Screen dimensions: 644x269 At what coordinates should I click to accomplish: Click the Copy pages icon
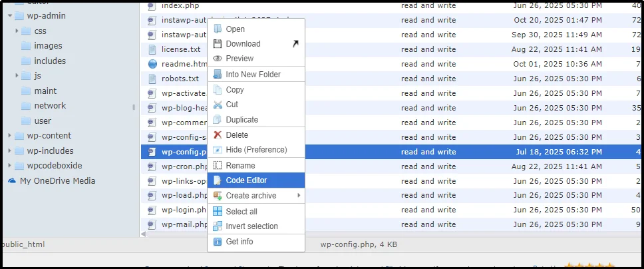coord(218,90)
